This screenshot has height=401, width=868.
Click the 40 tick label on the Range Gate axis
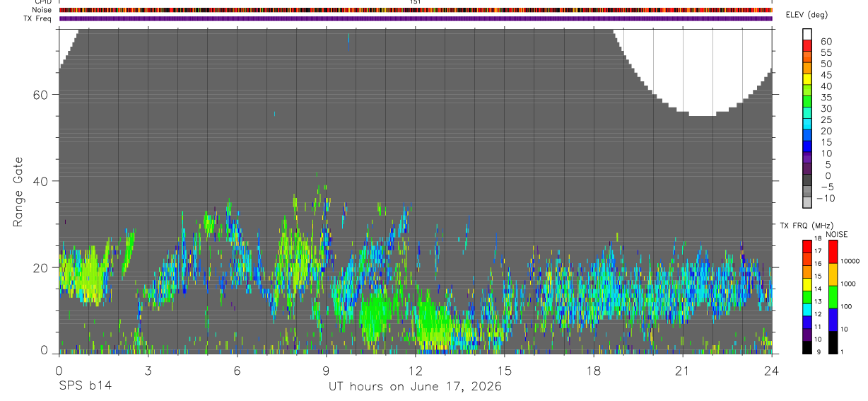point(40,181)
